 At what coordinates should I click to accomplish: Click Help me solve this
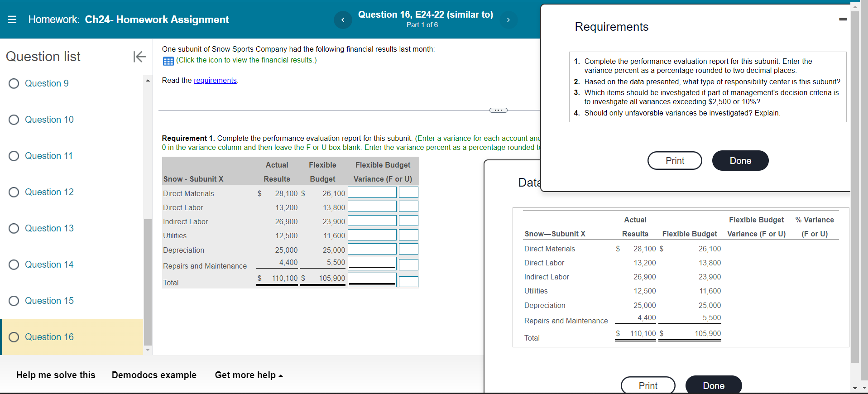(56, 375)
